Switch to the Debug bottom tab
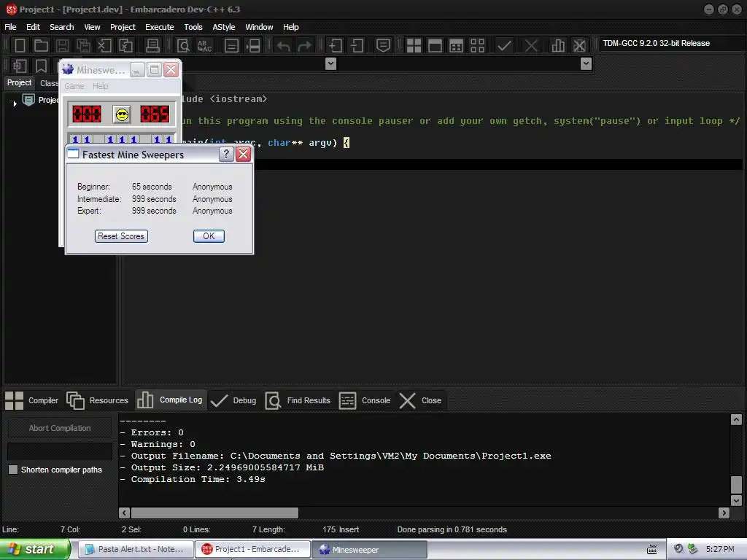Image resolution: width=747 pixels, height=560 pixels. (x=233, y=400)
